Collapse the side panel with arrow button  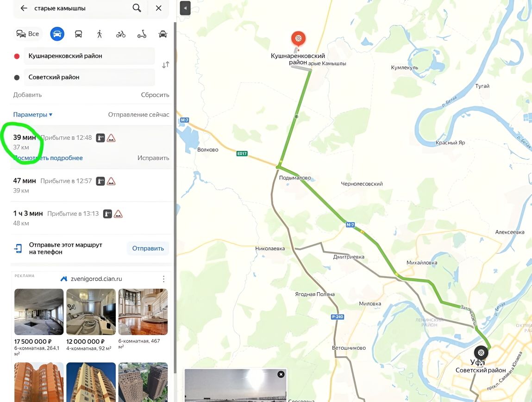(x=185, y=8)
